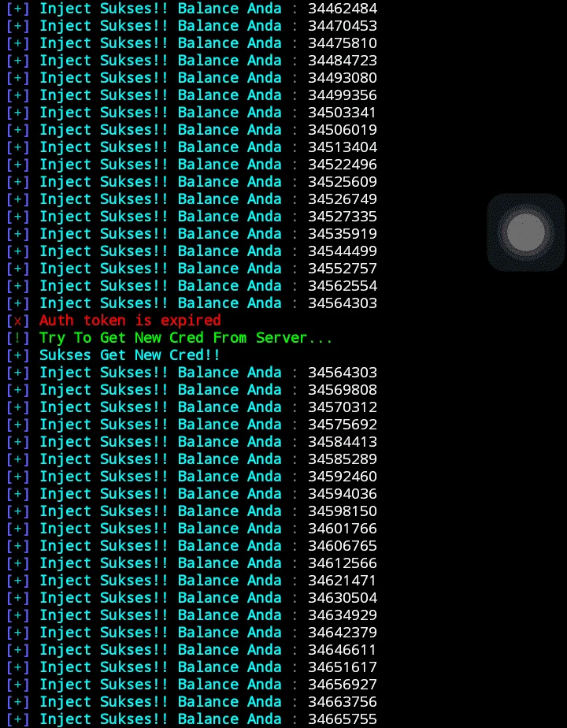Image resolution: width=567 pixels, height=728 pixels.
Task: Select balance value 34569808
Action: click(343, 389)
